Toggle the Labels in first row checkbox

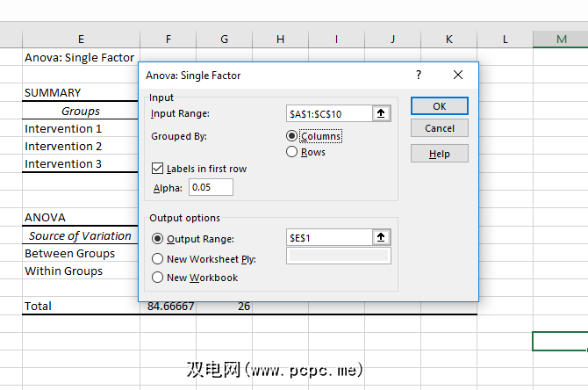159,169
